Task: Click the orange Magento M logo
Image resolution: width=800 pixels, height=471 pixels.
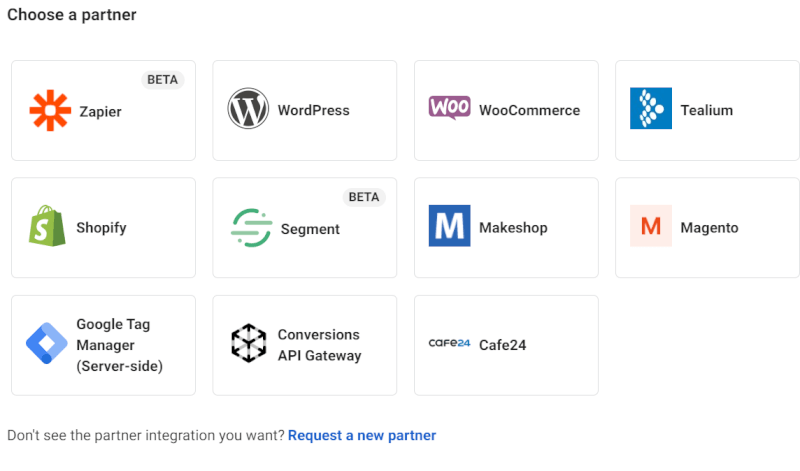Action: tap(651, 226)
